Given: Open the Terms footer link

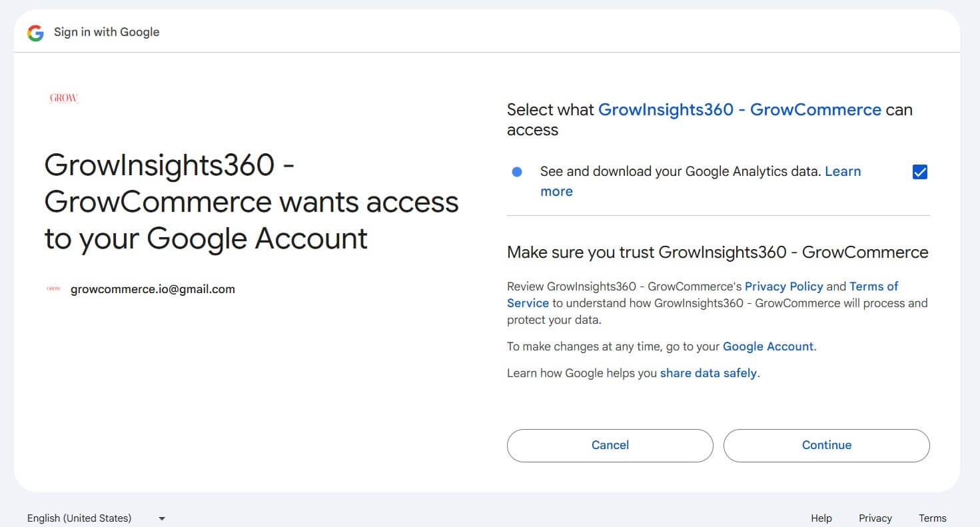Looking at the screenshot, I should [933, 518].
